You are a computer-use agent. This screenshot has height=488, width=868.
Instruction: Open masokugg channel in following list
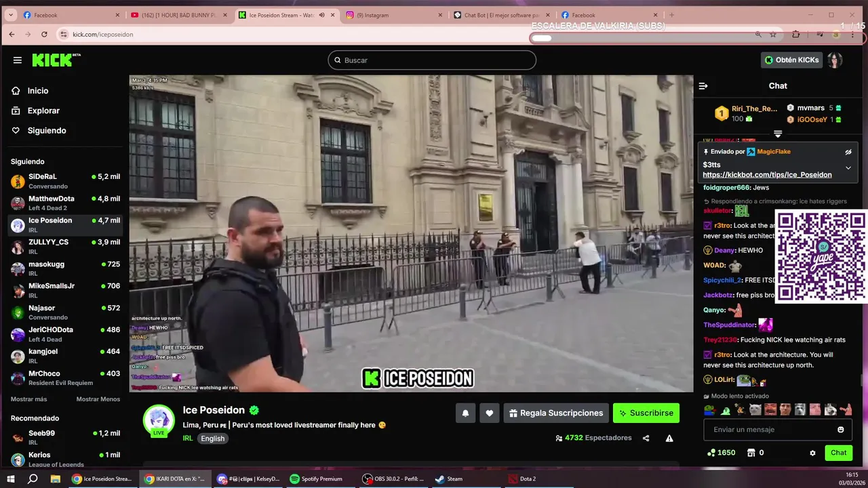[x=65, y=268]
